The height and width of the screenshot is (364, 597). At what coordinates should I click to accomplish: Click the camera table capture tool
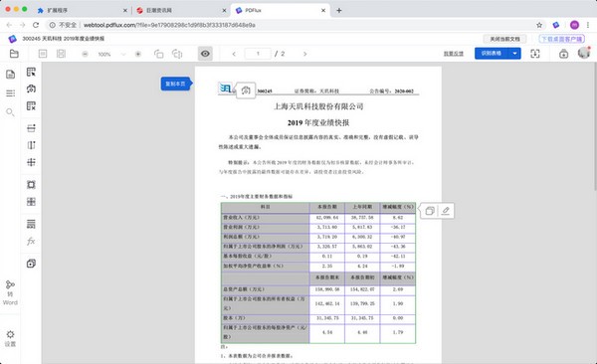coord(31,89)
